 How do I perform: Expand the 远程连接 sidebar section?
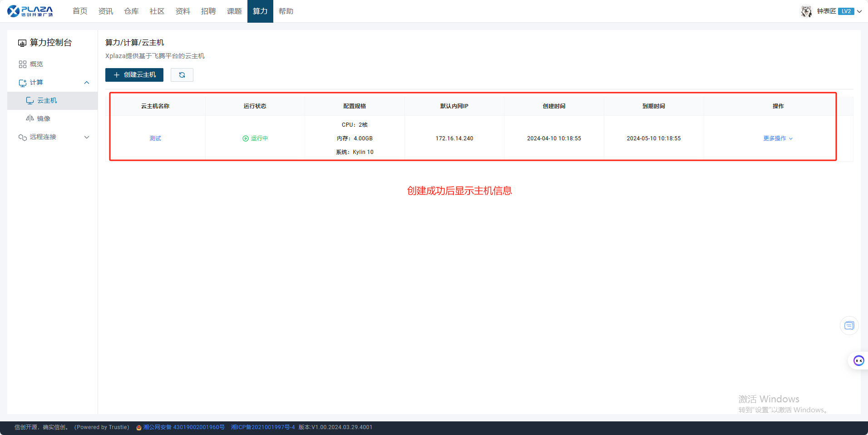pyautogui.click(x=87, y=137)
